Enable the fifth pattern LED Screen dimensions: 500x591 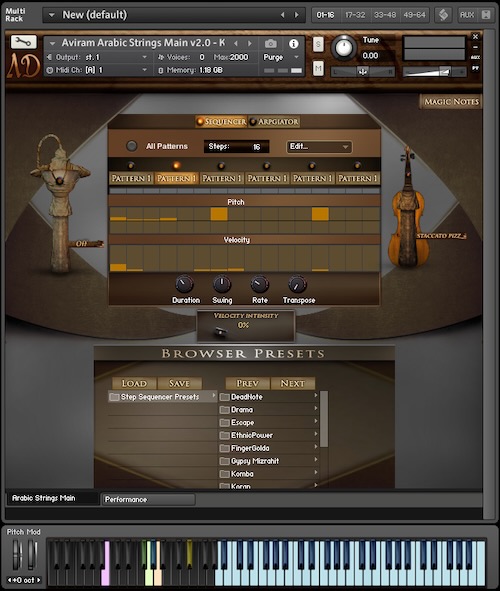pyautogui.click(x=312, y=165)
